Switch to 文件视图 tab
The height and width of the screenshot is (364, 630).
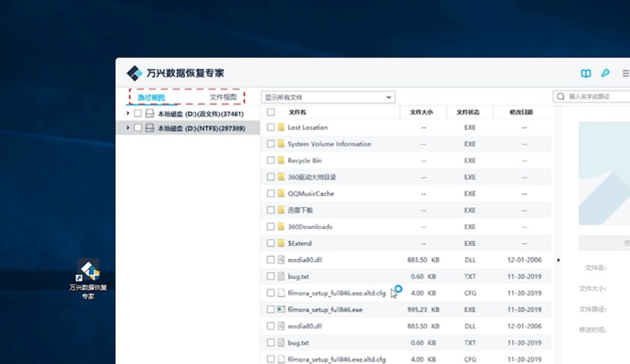[x=223, y=97]
